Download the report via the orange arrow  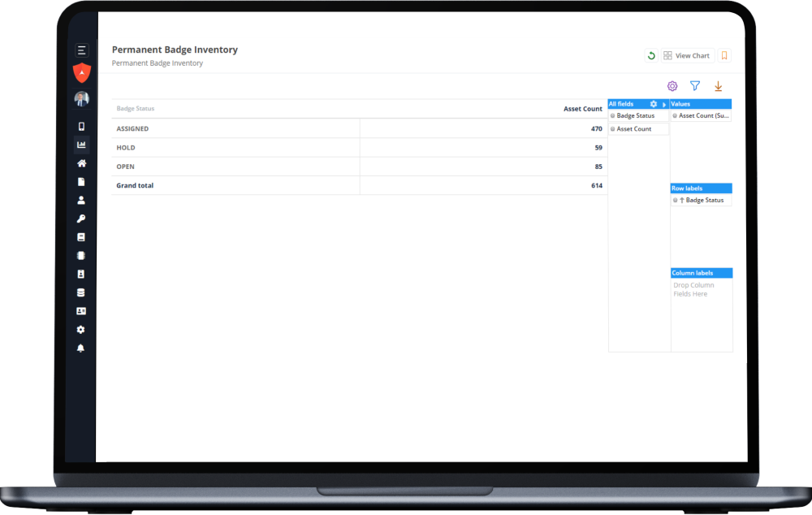[718, 86]
